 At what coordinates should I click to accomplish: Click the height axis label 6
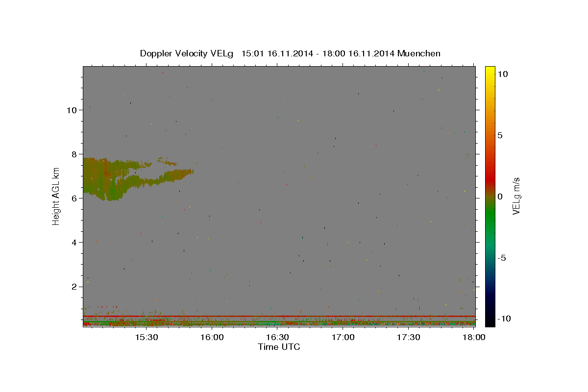pos(74,198)
